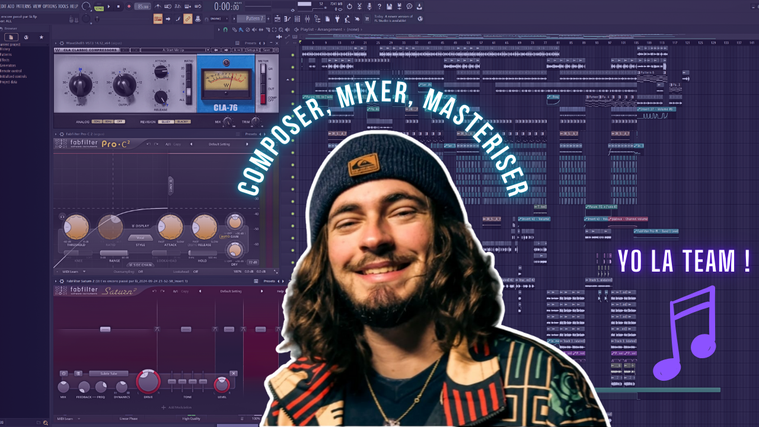The image size is (759, 427).
Task: Set CLA-76 Analog to OFF
Action: click(x=119, y=122)
